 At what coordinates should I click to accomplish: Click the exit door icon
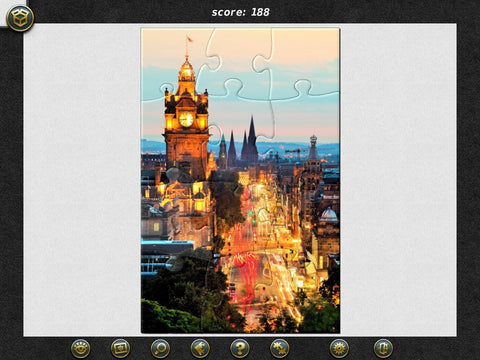coord(383,349)
